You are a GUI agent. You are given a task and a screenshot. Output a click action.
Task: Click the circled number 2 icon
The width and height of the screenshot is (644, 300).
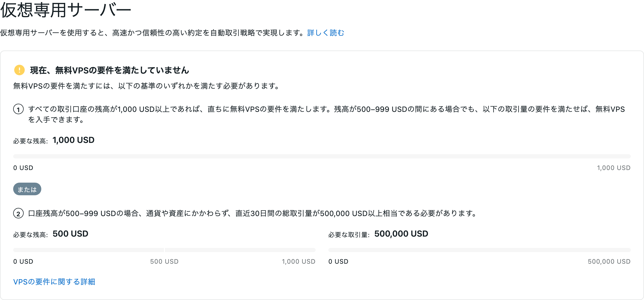click(18, 213)
